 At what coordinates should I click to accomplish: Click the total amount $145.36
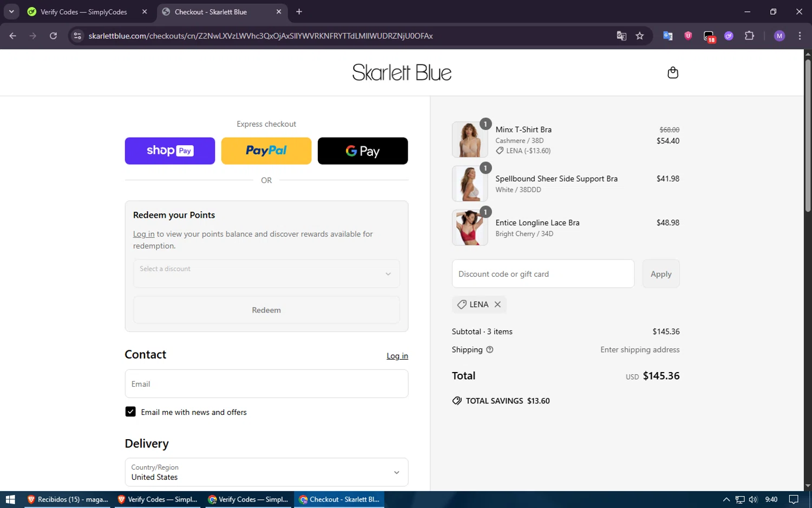click(661, 375)
